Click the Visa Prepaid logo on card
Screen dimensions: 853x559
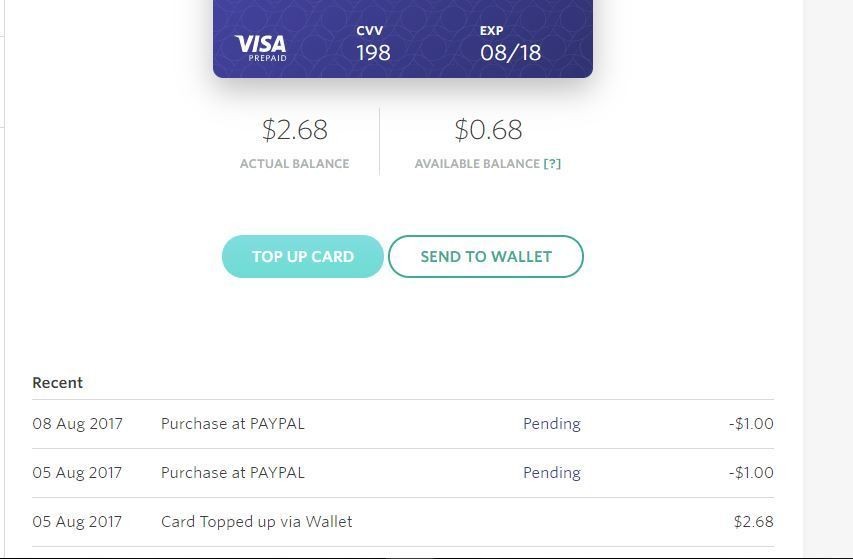click(261, 46)
